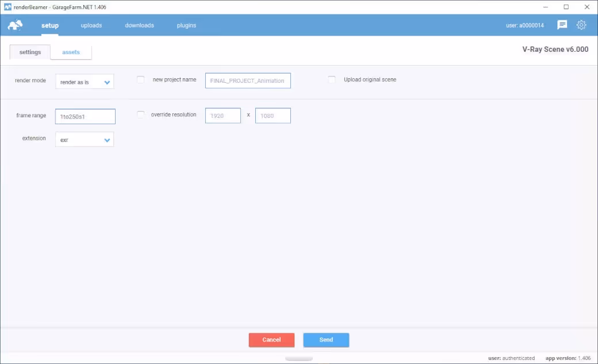Image resolution: width=598 pixels, height=364 pixels.
Task: Click the user: a0000014 label
Action: pyautogui.click(x=525, y=25)
